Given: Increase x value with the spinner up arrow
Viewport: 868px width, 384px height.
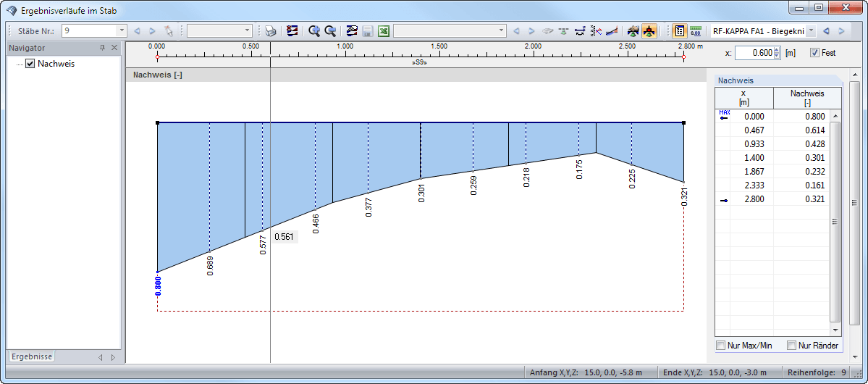Looking at the screenshot, I should tap(776, 51).
